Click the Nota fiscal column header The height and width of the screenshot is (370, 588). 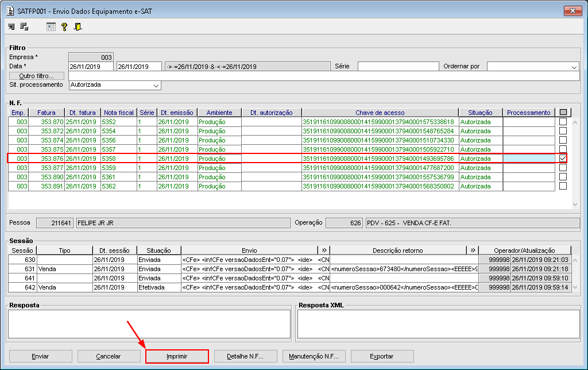[119, 113]
